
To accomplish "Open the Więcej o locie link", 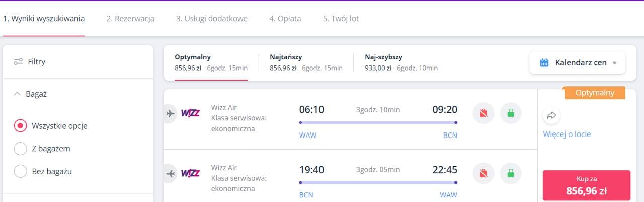I will (567, 134).
